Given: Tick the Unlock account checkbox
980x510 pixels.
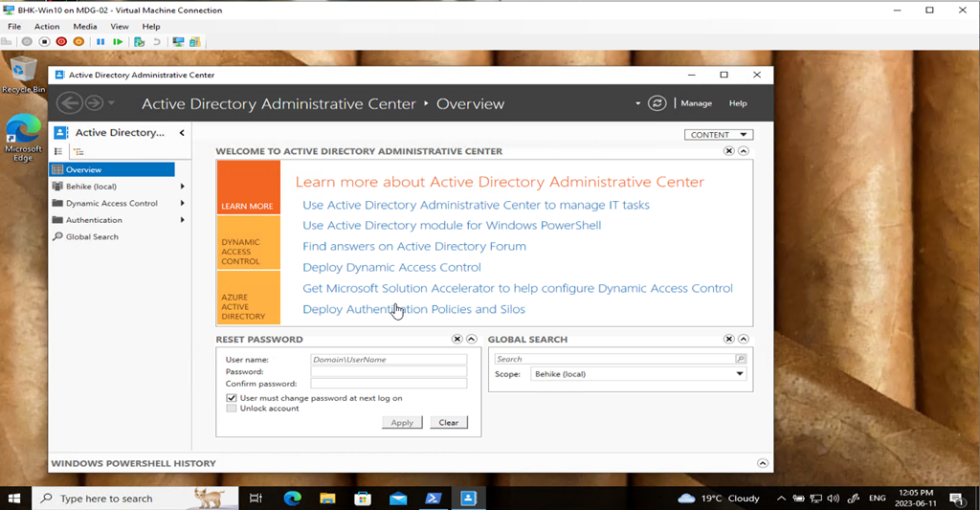Looking at the screenshot, I should (x=232, y=409).
